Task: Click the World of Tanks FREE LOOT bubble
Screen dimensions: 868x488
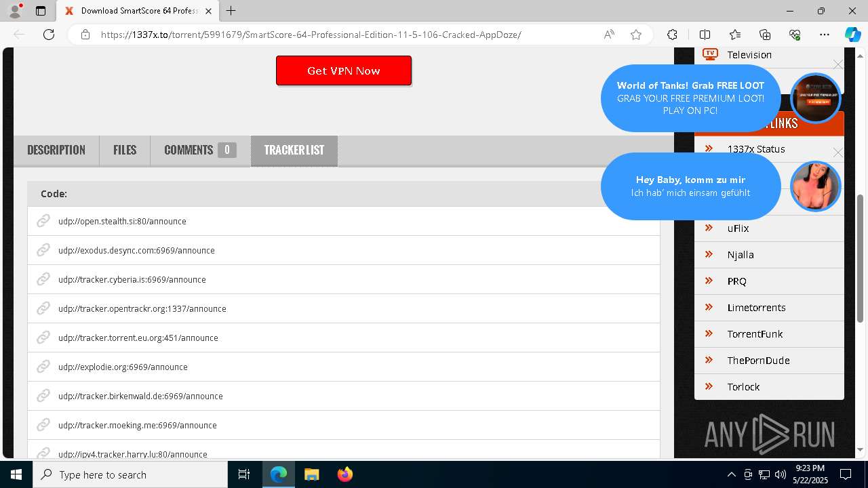Action: 690,98
